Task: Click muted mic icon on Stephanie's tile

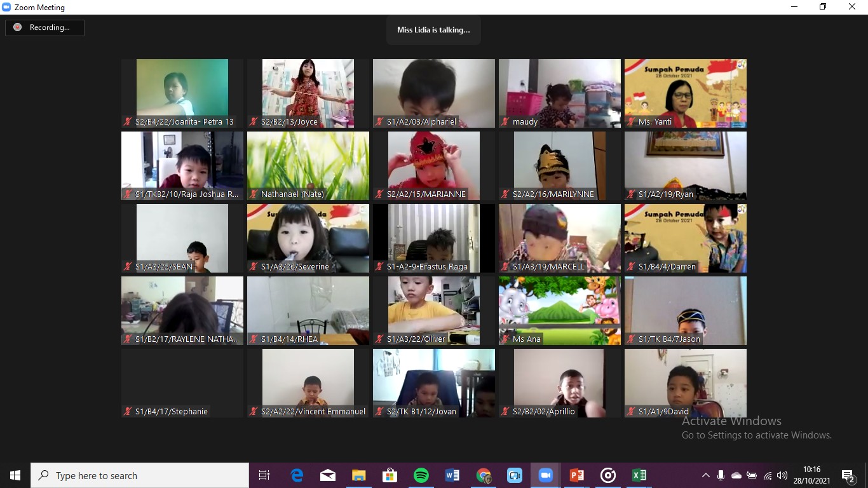Action: click(x=128, y=412)
